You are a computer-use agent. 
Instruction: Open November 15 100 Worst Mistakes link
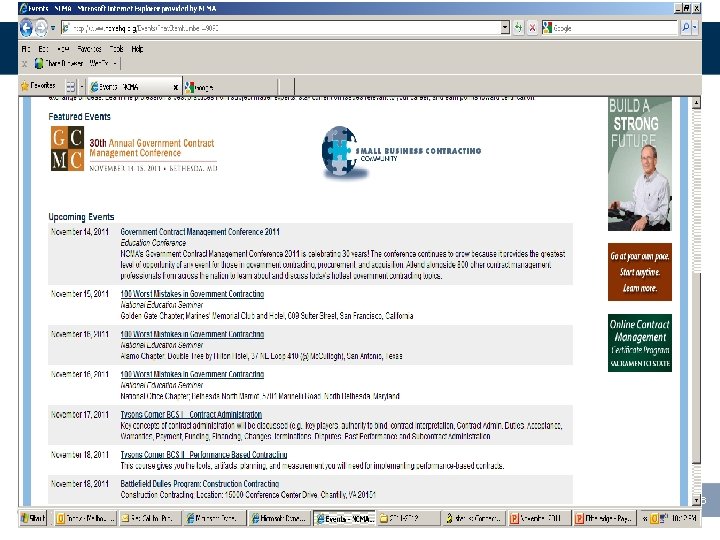coord(192,293)
